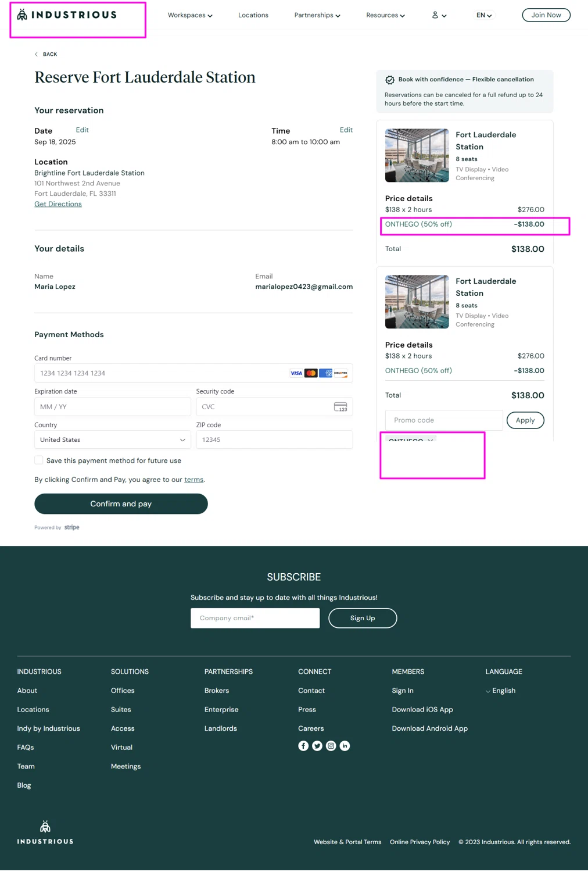Open Website & Portal Terms link
This screenshot has height=872, width=588.
pos(347,842)
